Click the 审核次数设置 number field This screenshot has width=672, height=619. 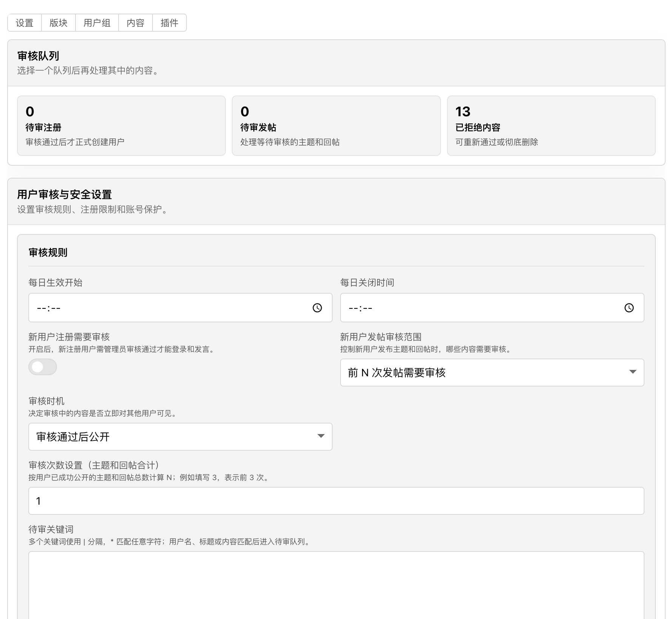point(336,501)
